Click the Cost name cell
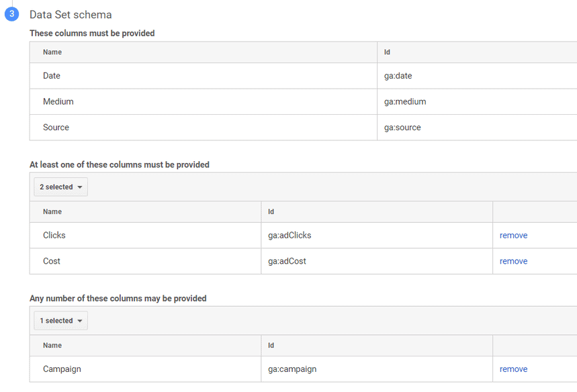This screenshot has height=392, width=577. click(52, 261)
